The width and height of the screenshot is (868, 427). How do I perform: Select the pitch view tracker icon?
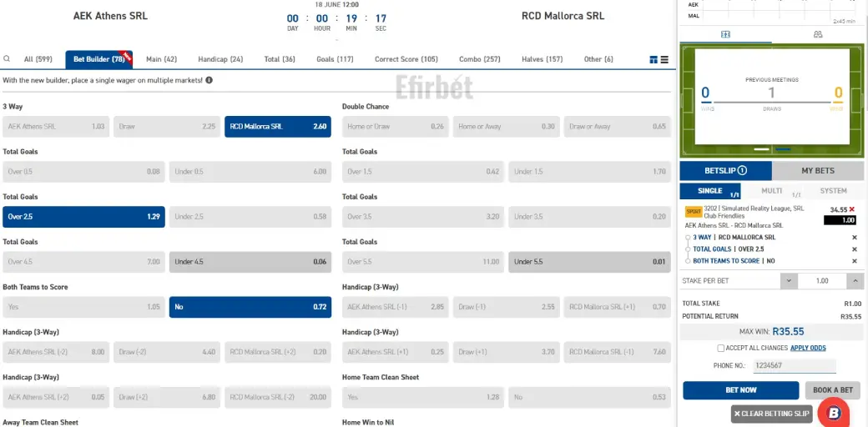coord(726,34)
